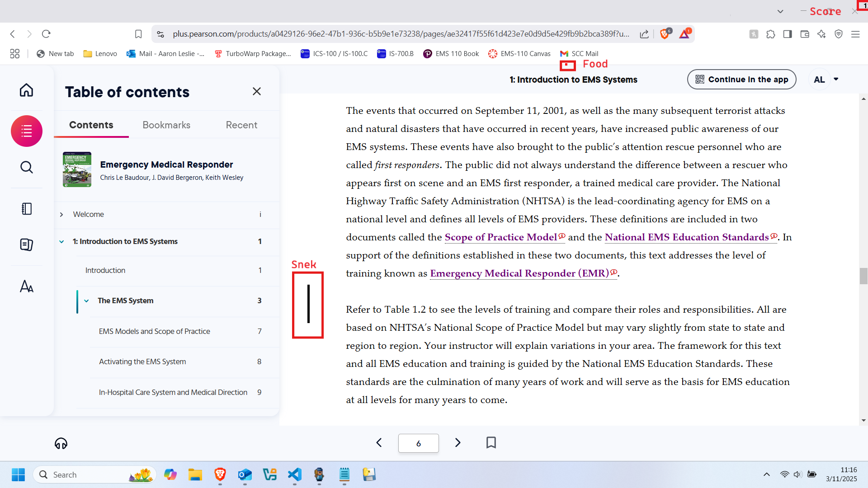Open the flashcards icon in sidebar
The height and width of the screenshot is (488, 868).
26,244
